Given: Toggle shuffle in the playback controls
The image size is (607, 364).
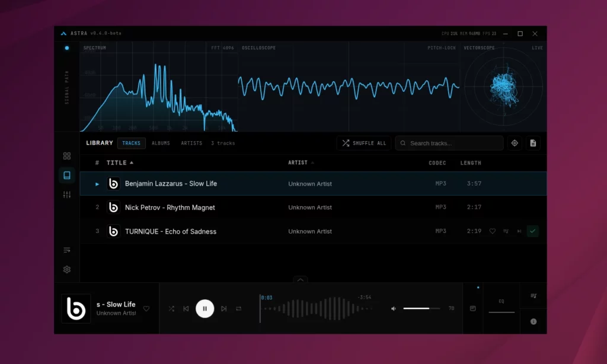Looking at the screenshot, I should (x=171, y=308).
